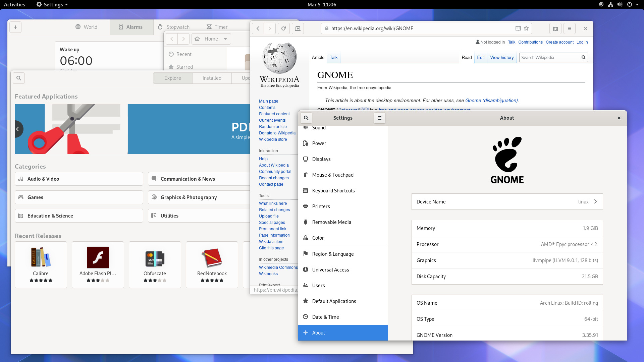Click the Settings search magnifier icon
644x362 pixels.
tap(306, 118)
